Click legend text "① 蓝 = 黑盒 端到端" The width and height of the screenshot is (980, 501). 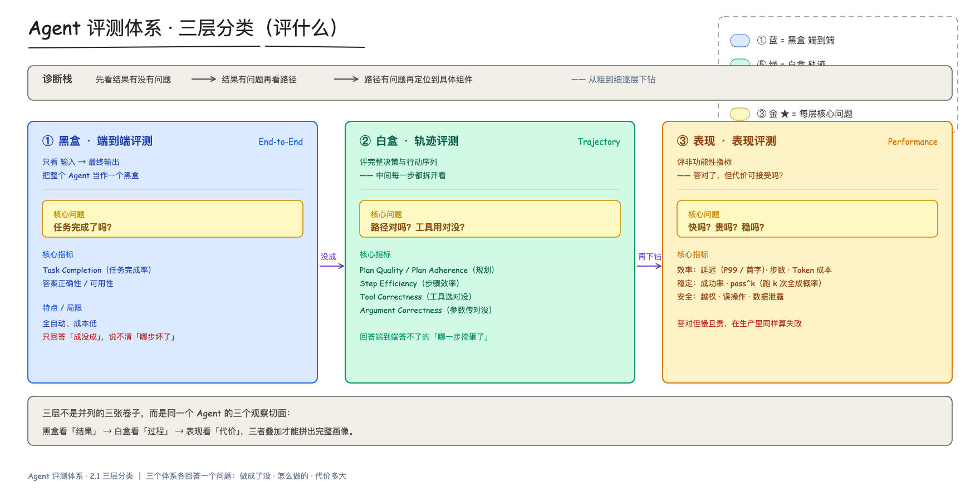[796, 41]
